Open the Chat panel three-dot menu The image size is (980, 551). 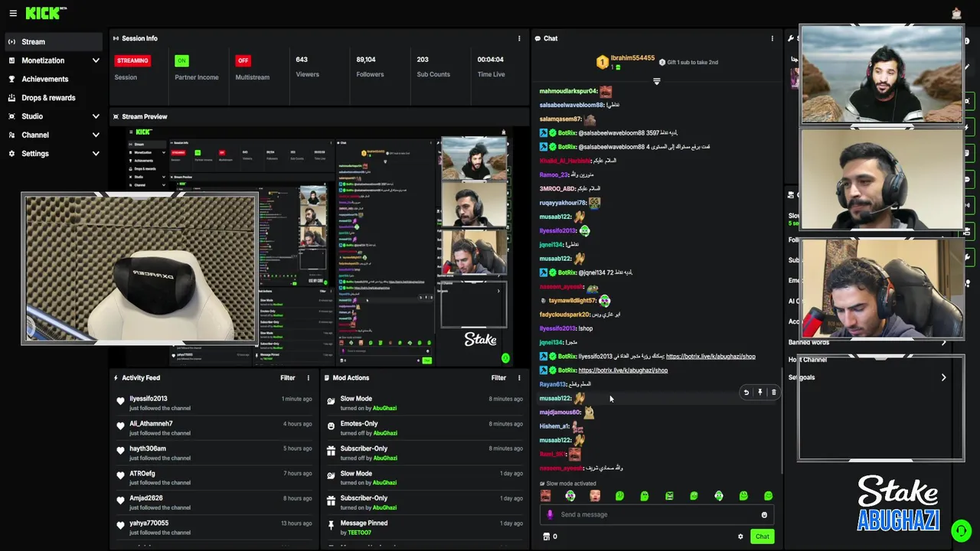pos(772,38)
